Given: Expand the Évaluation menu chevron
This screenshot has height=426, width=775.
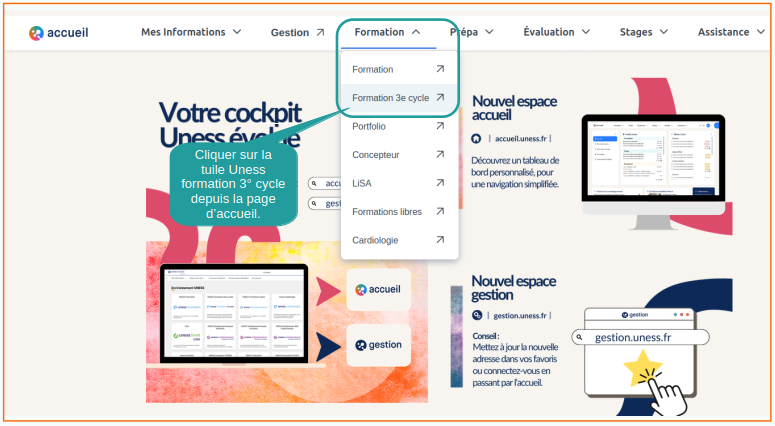Looking at the screenshot, I should [586, 32].
